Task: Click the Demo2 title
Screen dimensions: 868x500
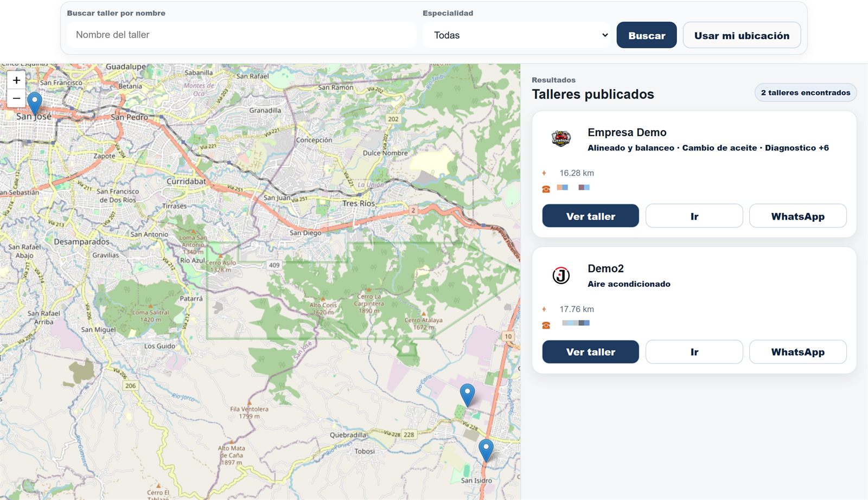Action: tap(606, 268)
